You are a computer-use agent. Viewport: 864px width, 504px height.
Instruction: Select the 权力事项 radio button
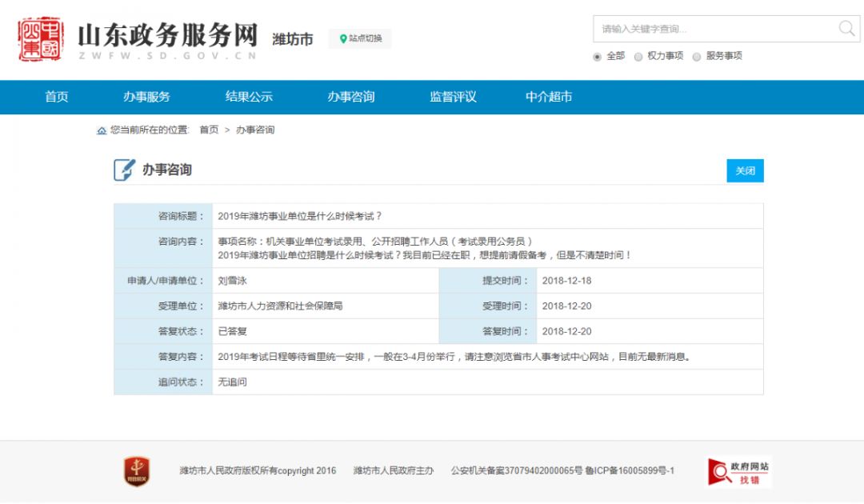pos(638,57)
